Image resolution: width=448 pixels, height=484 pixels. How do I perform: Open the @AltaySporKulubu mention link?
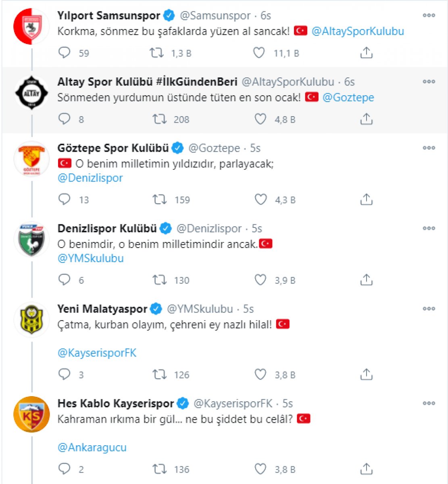pyautogui.click(x=358, y=31)
